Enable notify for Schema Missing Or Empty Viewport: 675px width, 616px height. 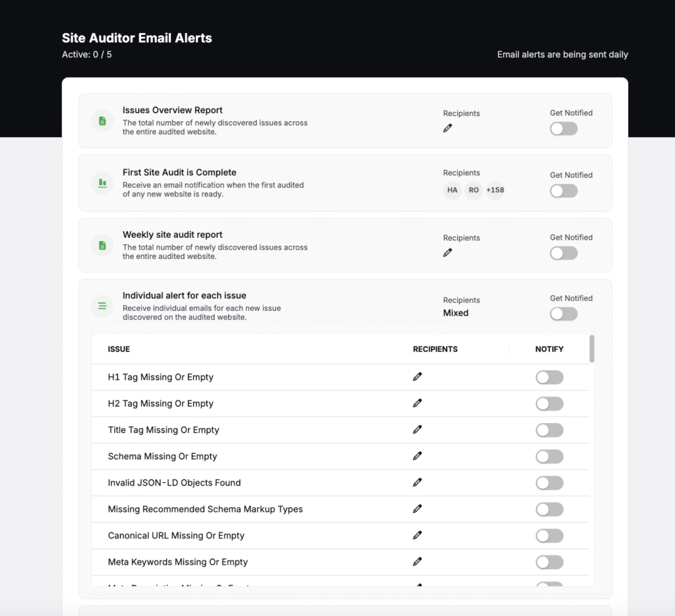[x=549, y=457]
